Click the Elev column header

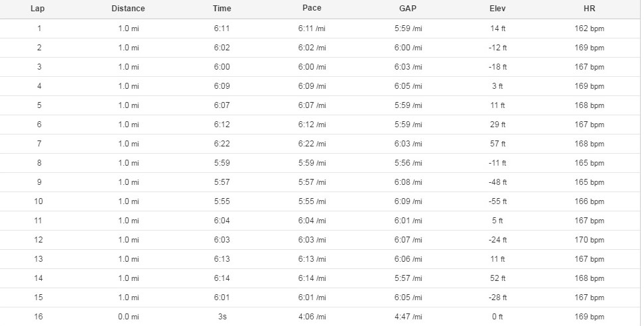(x=497, y=9)
